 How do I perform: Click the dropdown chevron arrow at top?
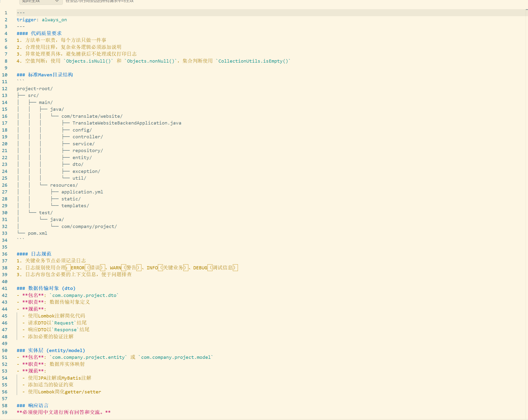tap(57, 1)
